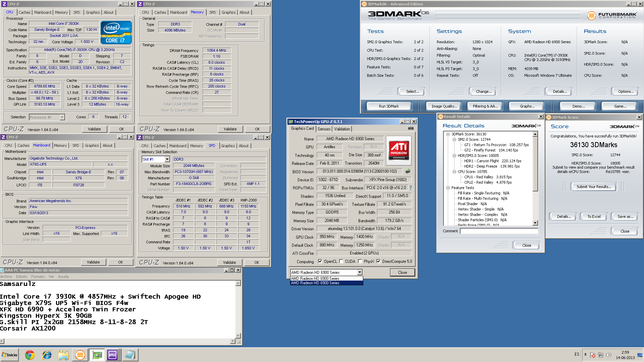Screen dimensions: 644x362
Task: Open Internet Explorer from the taskbar
Action: 47,355
